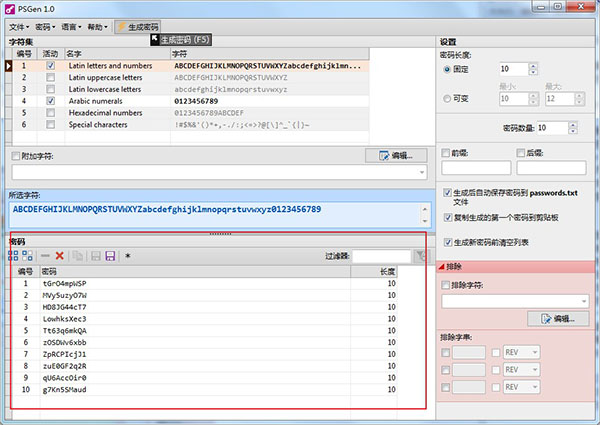Screen dimensions: 600x425
Task: Click the select all passwords icon
Action: point(13,256)
